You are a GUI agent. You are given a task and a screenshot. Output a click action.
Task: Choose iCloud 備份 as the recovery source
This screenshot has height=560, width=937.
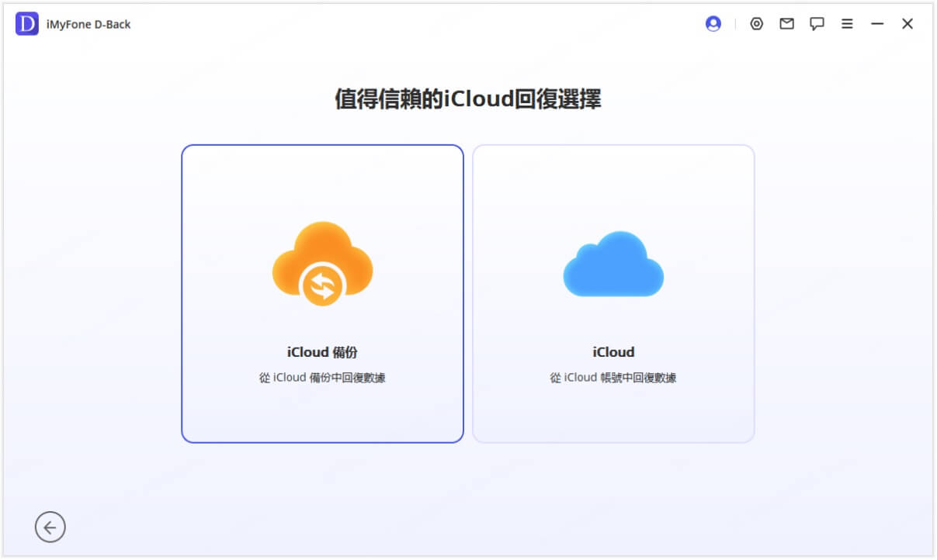tap(322, 351)
